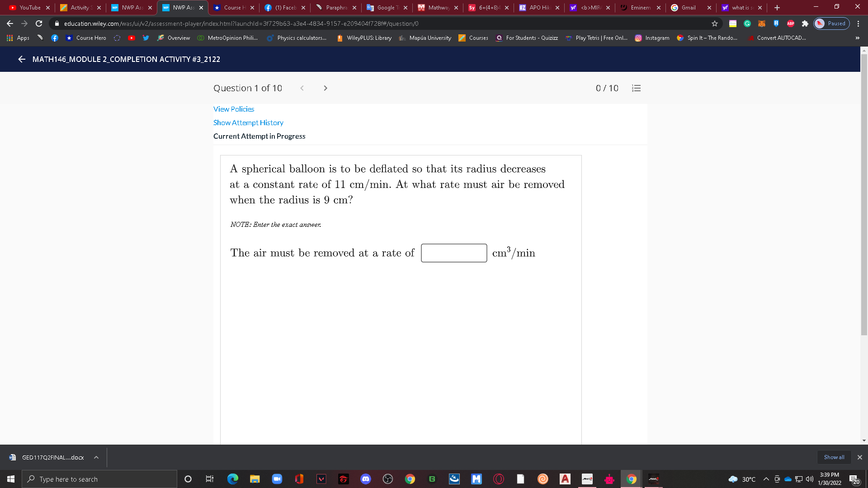Open the MetaMask fox extension
The width and height of the screenshot is (868, 488).
tap(762, 23)
